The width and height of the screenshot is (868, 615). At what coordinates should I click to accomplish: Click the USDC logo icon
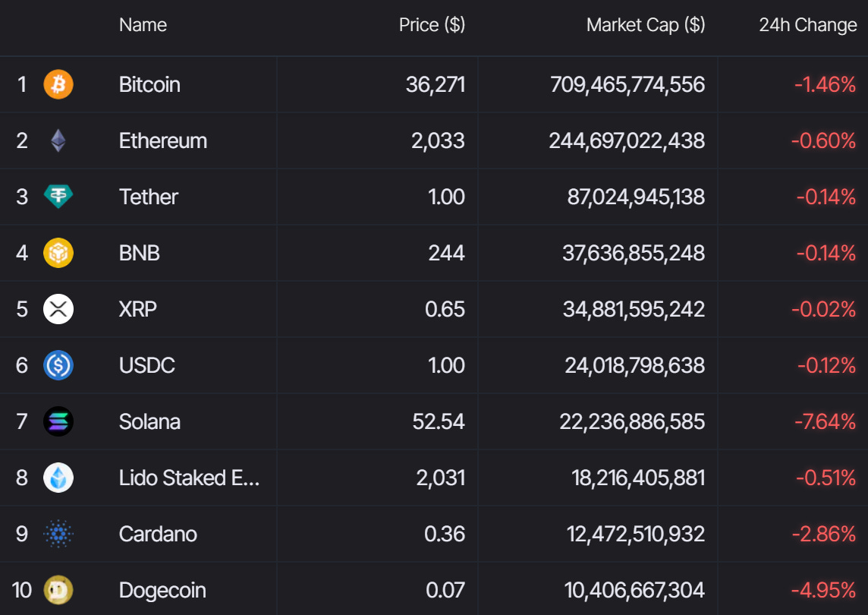point(58,365)
